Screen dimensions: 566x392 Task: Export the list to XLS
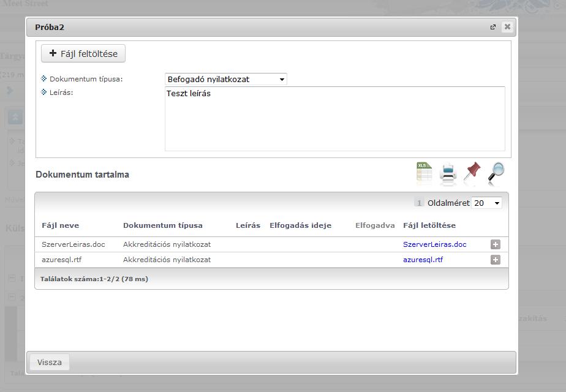click(424, 173)
